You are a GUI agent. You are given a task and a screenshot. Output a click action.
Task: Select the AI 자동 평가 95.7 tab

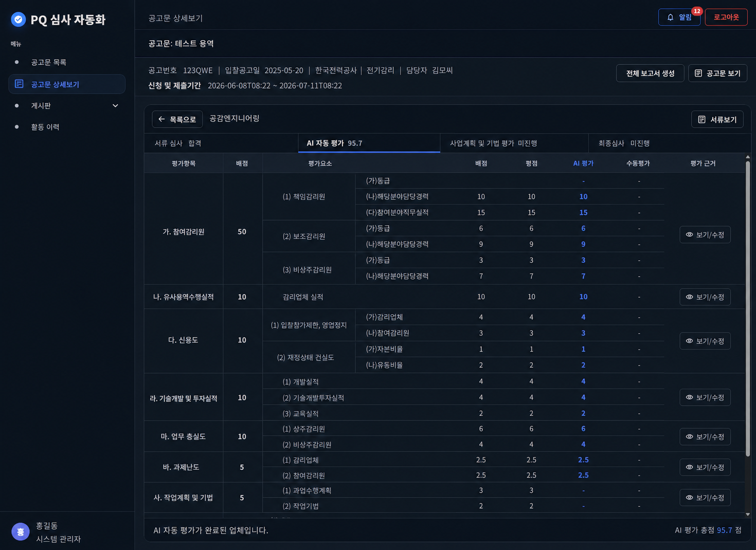(x=369, y=143)
